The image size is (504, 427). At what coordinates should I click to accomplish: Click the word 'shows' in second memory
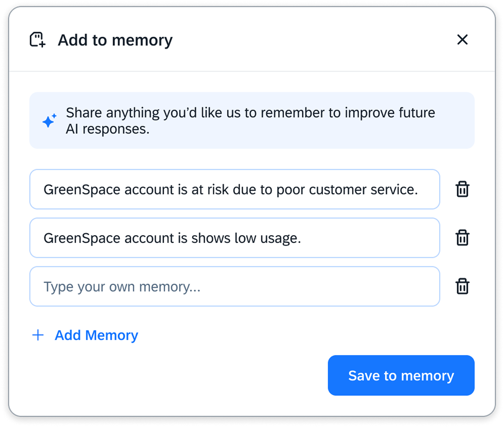pos(211,238)
